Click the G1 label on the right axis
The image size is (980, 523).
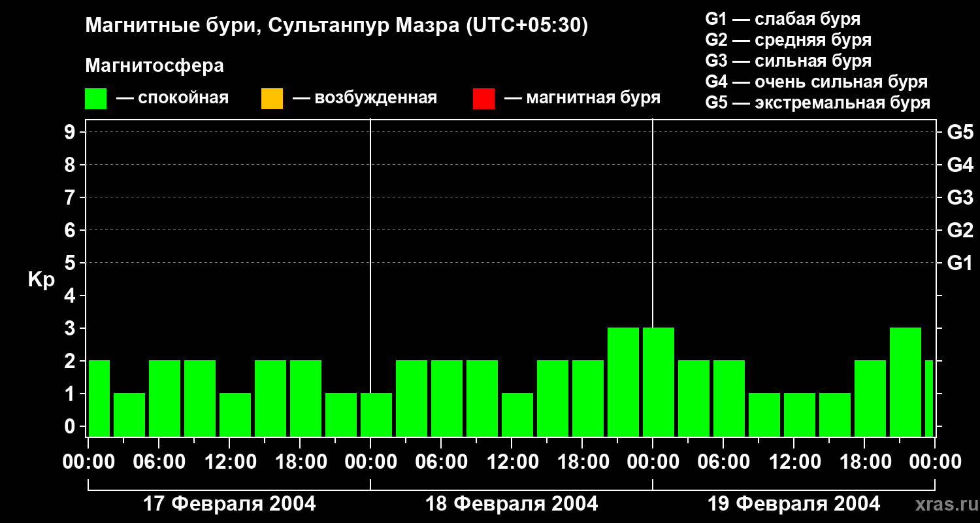tap(960, 263)
